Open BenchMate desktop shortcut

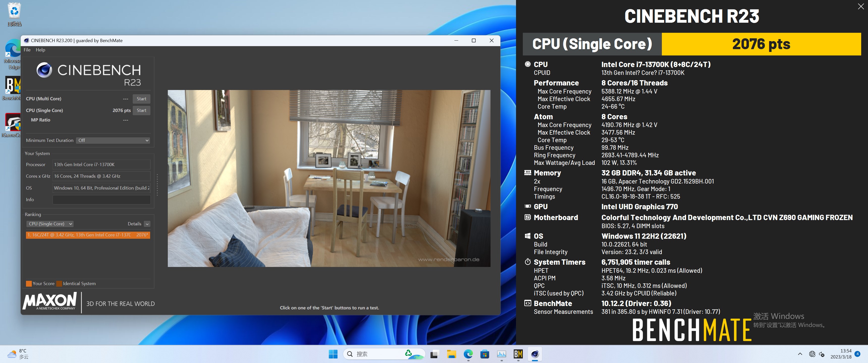click(12, 88)
